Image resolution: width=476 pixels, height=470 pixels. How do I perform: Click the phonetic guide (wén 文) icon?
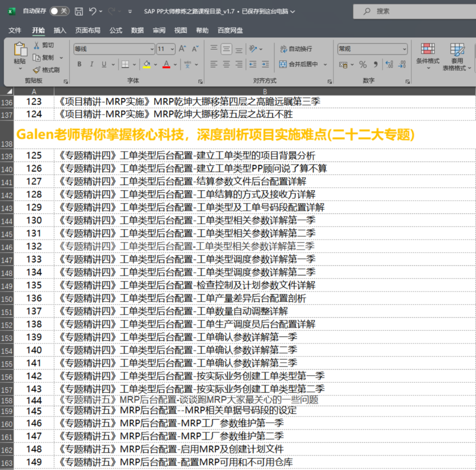tap(187, 64)
